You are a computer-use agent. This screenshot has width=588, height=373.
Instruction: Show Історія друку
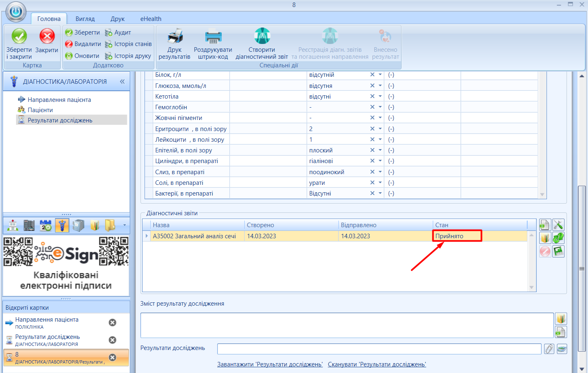point(128,56)
